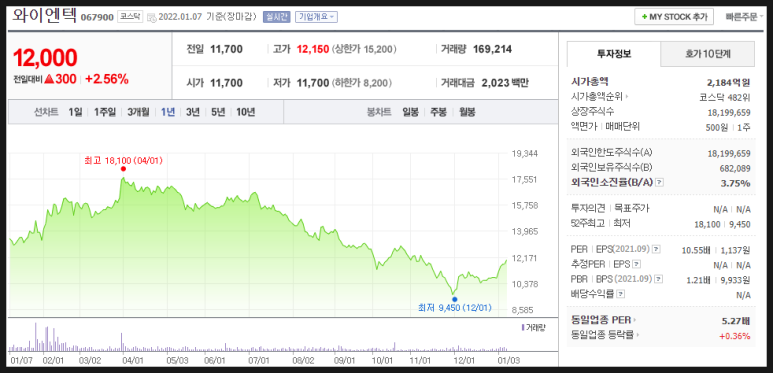Click the +2.56% change rate

[107, 79]
